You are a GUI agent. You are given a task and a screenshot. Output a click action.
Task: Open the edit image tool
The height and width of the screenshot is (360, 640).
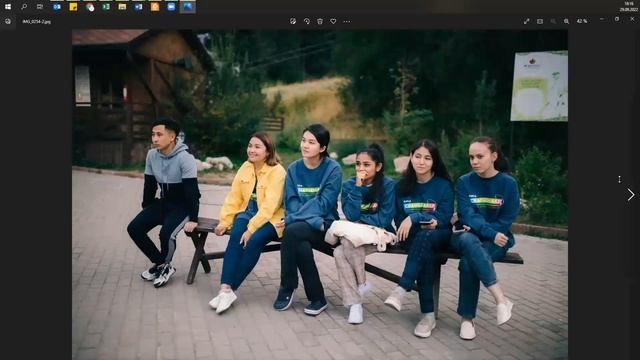pyautogui.click(x=293, y=21)
